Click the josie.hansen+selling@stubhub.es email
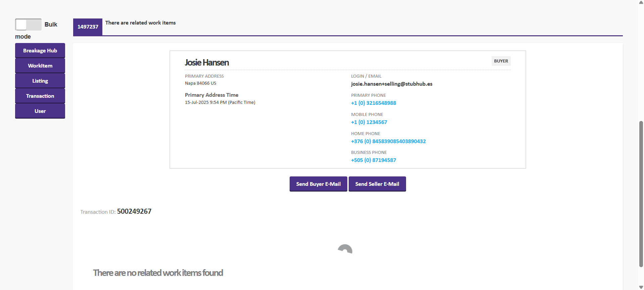Image resolution: width=644 pixels, height=290 pixels. (x=391, y=84)
